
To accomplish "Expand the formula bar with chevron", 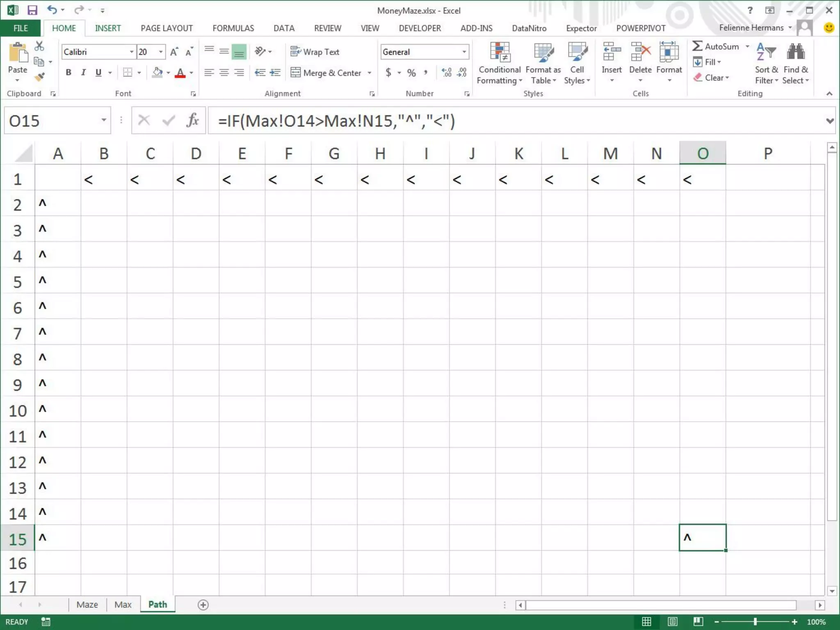I will coord(830,121).
